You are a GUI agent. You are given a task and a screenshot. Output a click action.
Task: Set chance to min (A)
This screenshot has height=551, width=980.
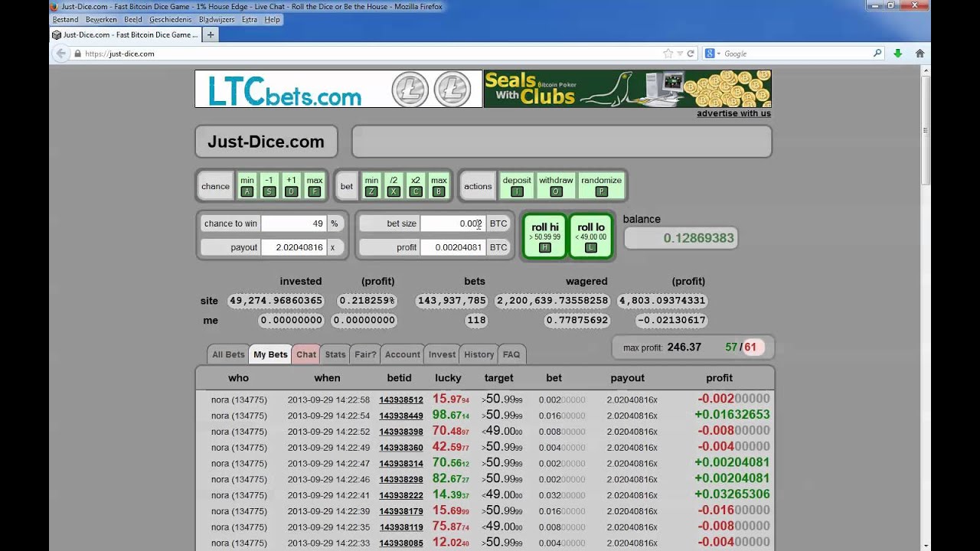pos(247,185)
